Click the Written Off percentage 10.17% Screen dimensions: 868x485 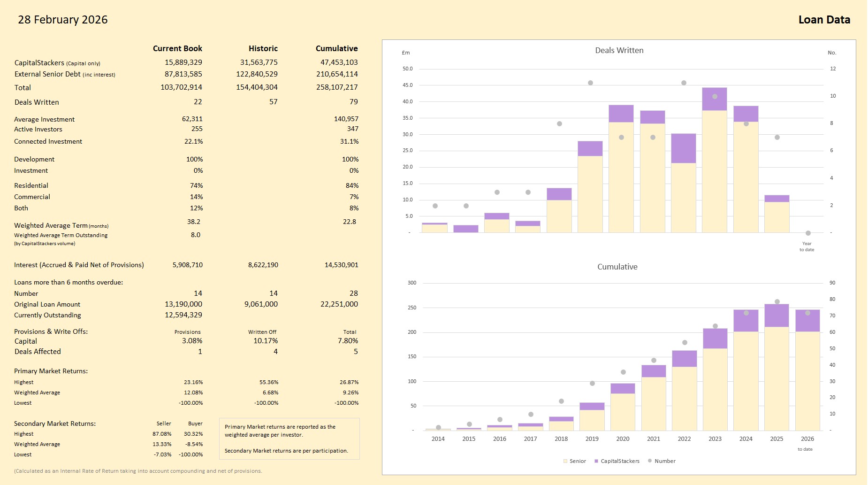tap(266, 341)
